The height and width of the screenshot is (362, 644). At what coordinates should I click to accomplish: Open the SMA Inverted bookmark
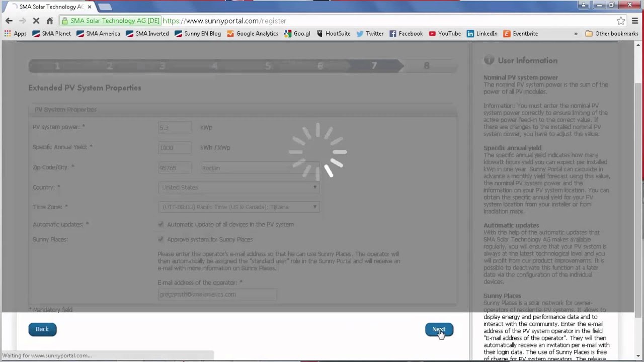(x=147, y=34)
